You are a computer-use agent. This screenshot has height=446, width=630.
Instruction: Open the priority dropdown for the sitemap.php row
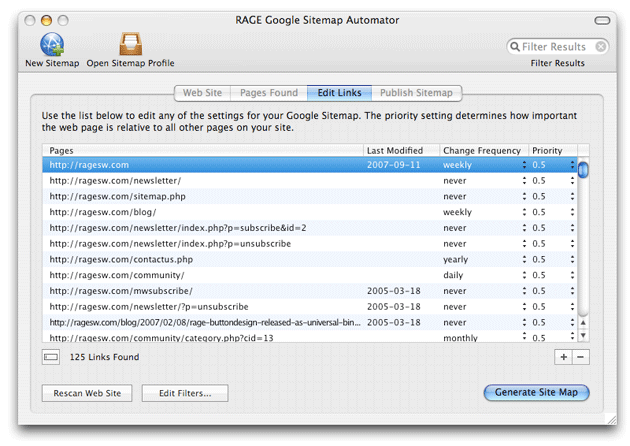click(x=572, y=196)
